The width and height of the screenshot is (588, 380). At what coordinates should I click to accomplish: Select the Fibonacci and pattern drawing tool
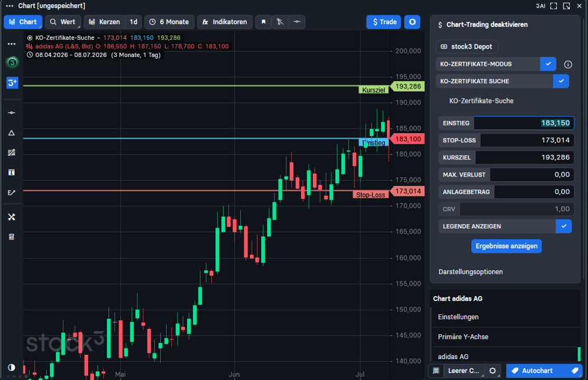pos(12,152)
